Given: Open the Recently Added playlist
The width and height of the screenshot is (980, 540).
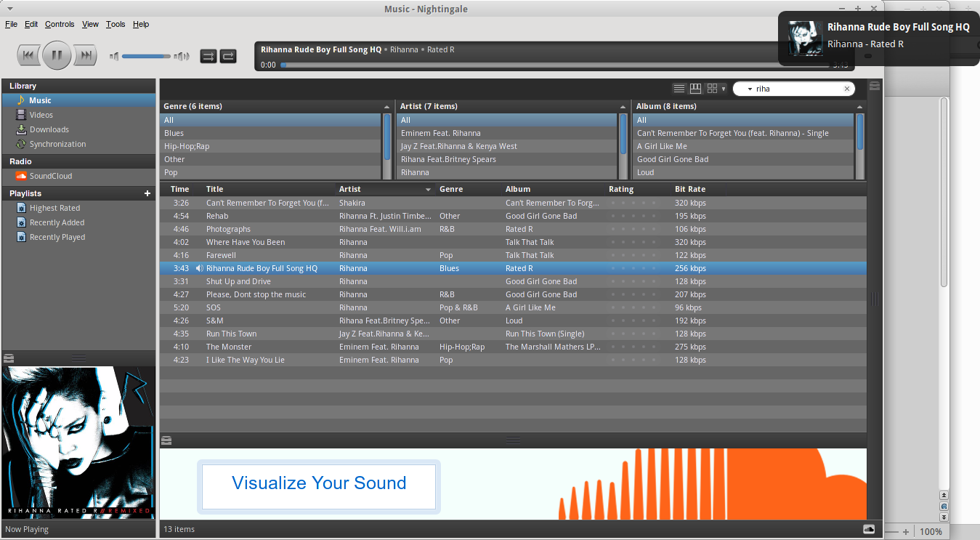Looking at the screenshot, I should click(x=57, y=222).
